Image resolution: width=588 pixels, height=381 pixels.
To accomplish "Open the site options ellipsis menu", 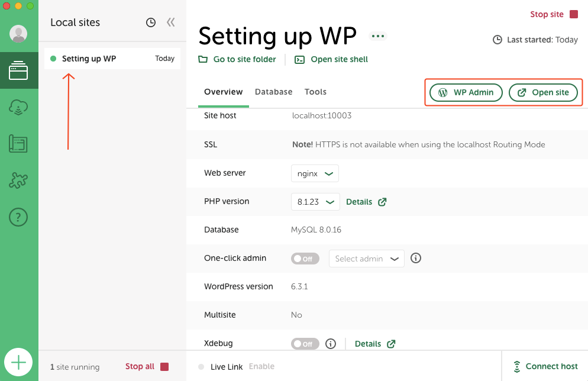I will click(x=377, y=36).
